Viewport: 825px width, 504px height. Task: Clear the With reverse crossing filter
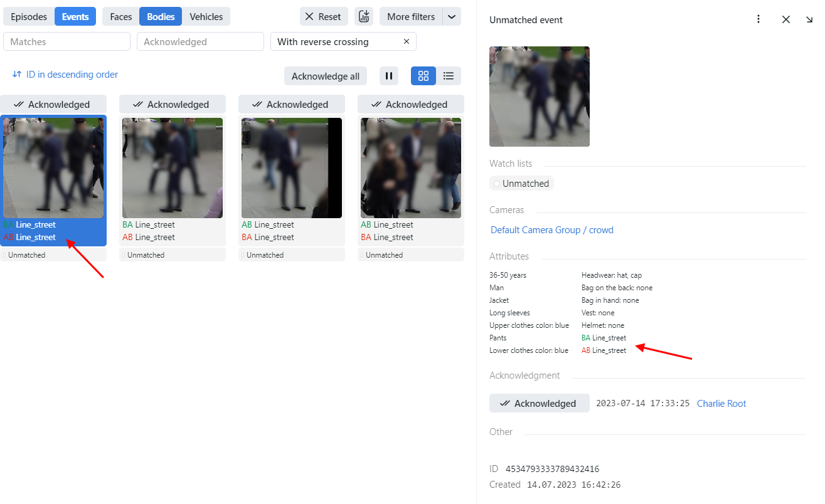coord(407,42)
